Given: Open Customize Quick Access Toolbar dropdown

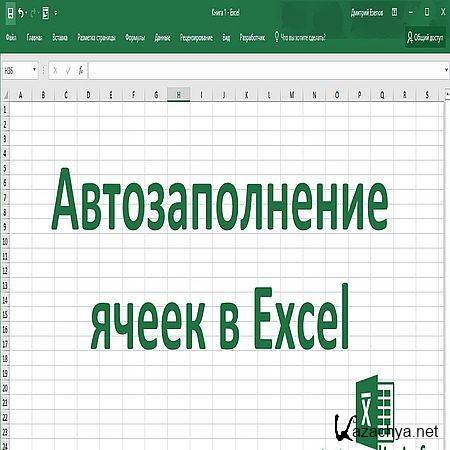Looking at the screenshot, I should coord(56,14).
